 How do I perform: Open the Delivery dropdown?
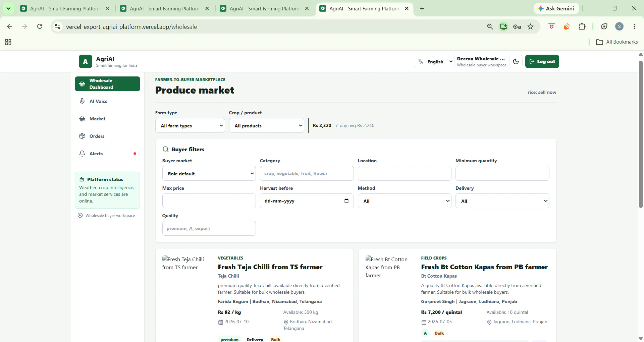pyautogui.click(x=502, y=201)
